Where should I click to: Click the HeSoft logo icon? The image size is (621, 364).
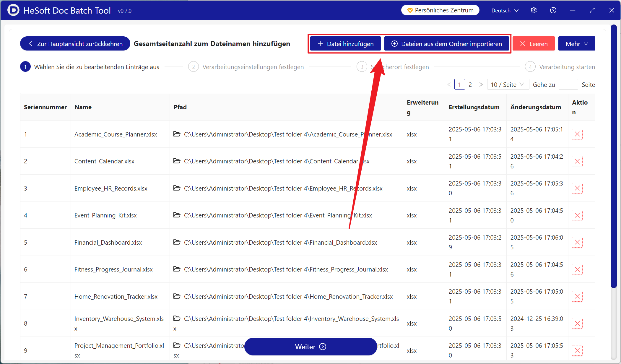point(13,10)
